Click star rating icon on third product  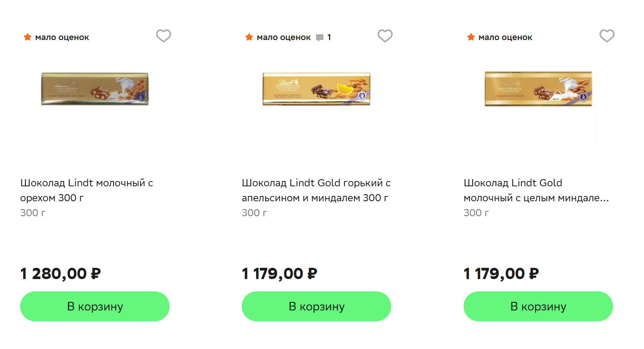[471, 37]
